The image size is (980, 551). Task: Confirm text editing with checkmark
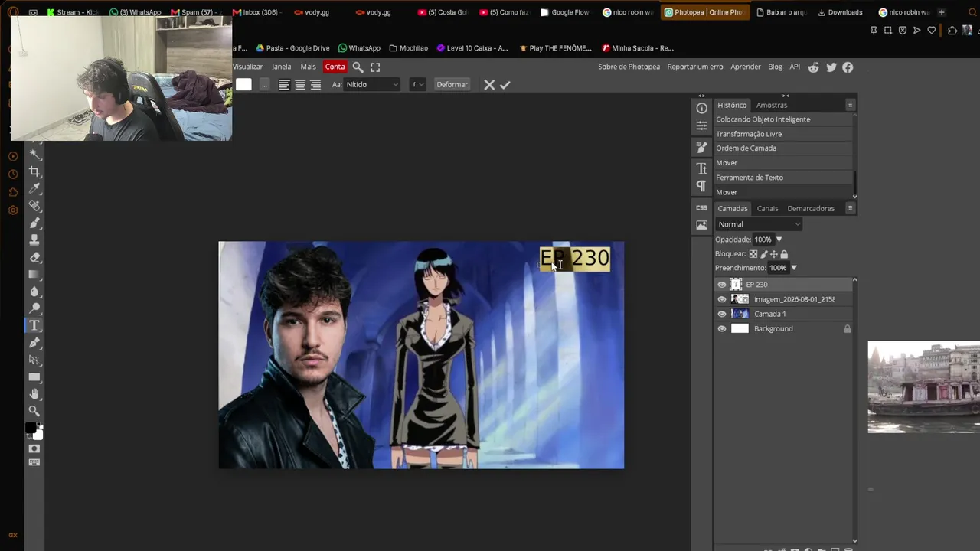505,85
